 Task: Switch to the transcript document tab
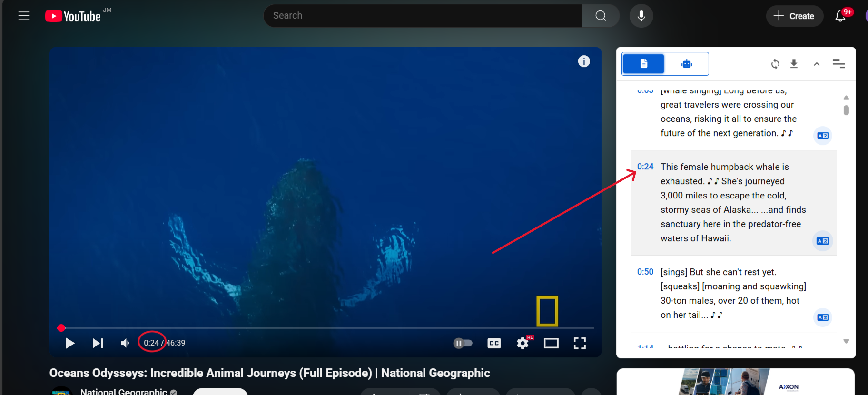point(643,64)
